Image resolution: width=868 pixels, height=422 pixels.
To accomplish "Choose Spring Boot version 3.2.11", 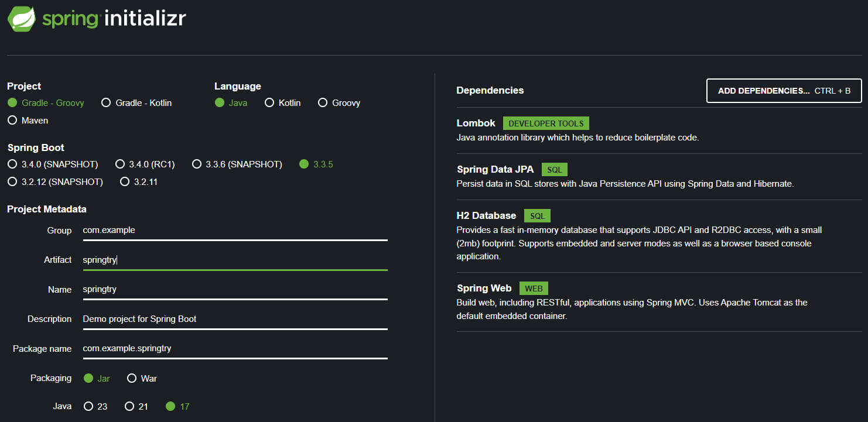I will (138, 182).
